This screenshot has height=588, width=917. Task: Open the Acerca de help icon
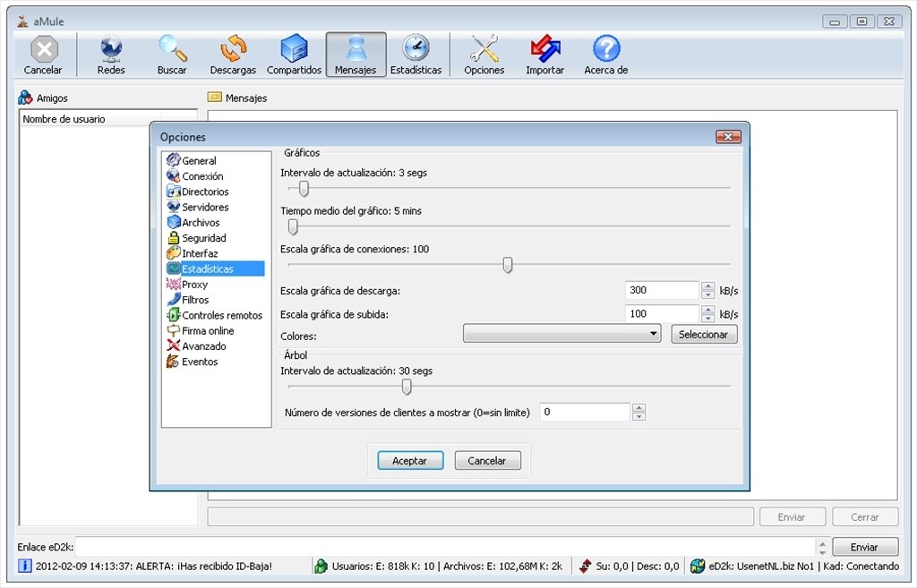pos(606,55)
